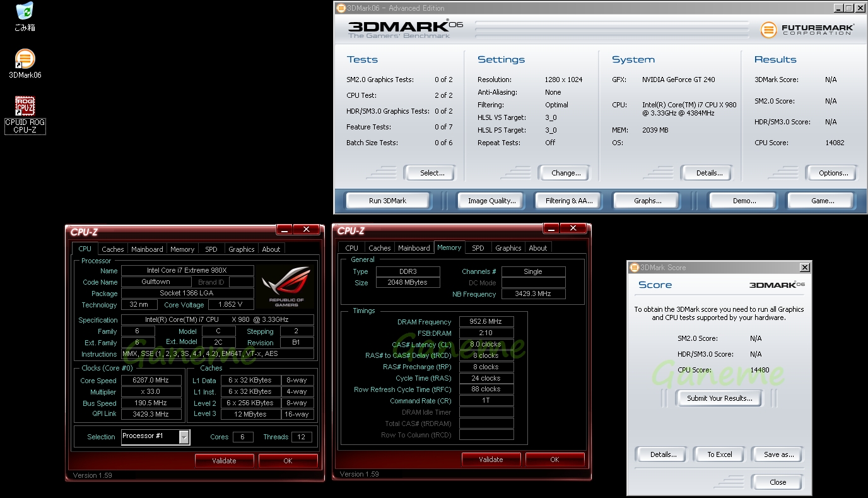This screenshot has height=498, width=868.
Task: Click Change... under 3DMark06 Settings
Action: (x=566, y=173)
